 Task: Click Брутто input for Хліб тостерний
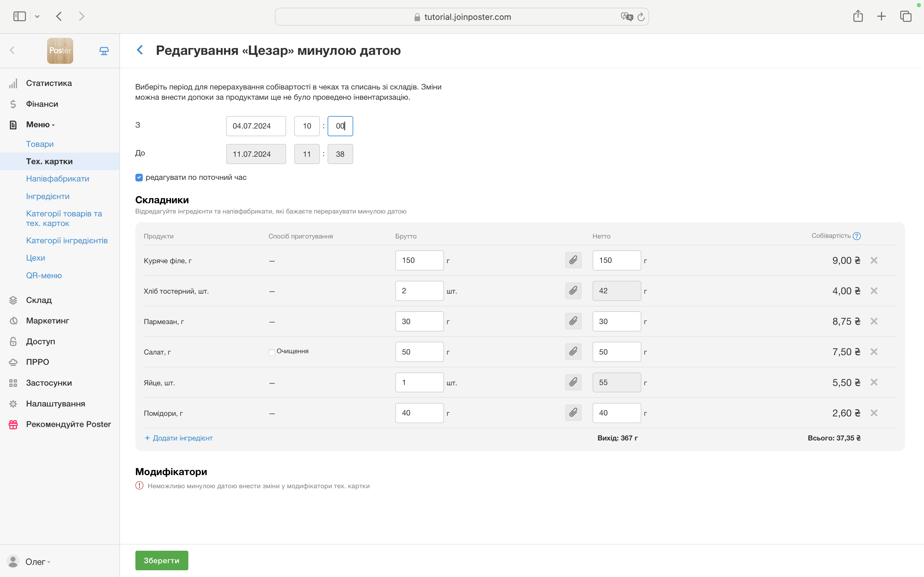click(419, 291)
